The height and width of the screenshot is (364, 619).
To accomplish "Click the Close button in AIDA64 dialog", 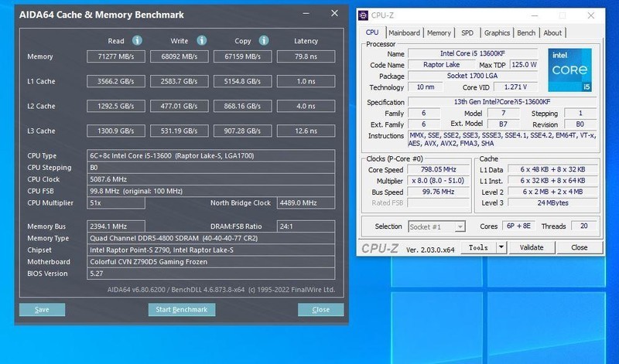I will pyautogui.click(x=320, y=310).
